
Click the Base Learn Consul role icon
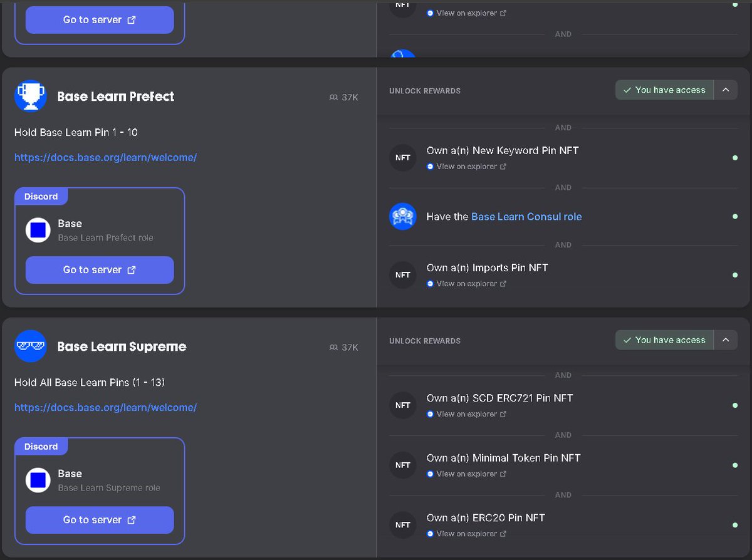pyautogui.click(x=403, y=216)
